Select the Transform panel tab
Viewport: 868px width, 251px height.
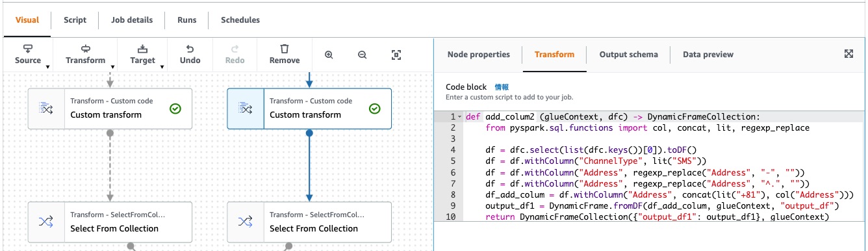pos(554,55)
